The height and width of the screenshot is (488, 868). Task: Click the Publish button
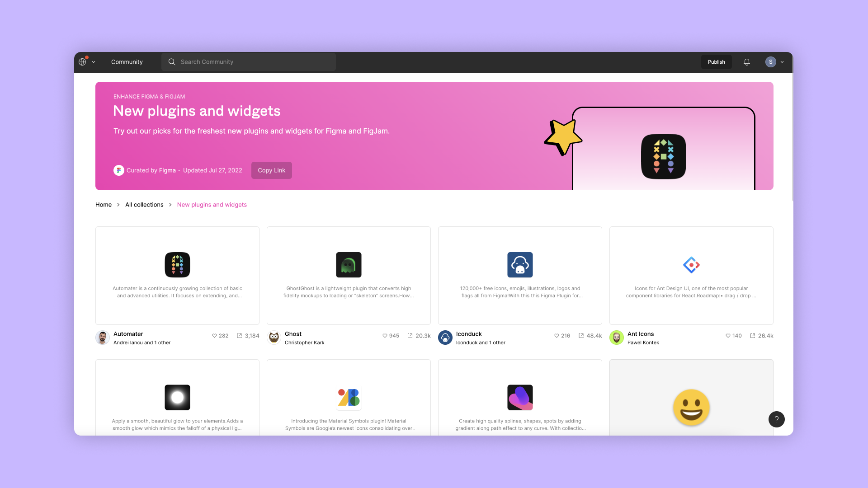pyautogui.click(x=716, y=61)
